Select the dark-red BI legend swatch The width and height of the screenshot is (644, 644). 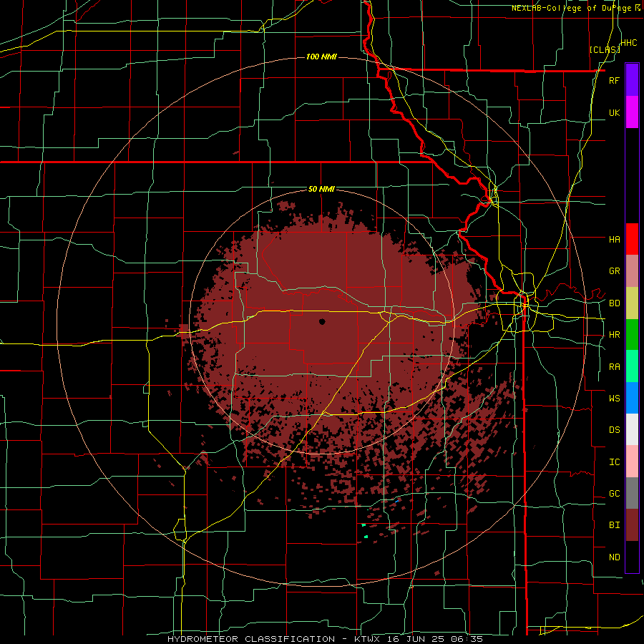632,525
